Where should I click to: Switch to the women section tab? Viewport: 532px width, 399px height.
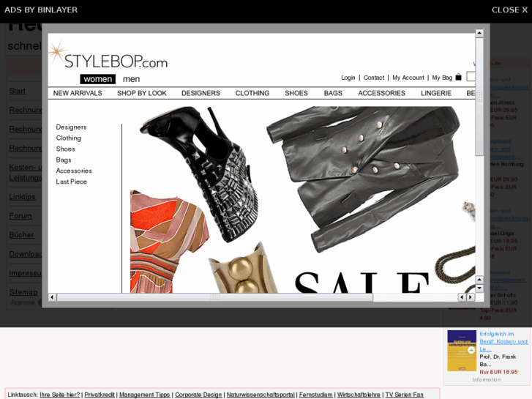tap(98, 79)
